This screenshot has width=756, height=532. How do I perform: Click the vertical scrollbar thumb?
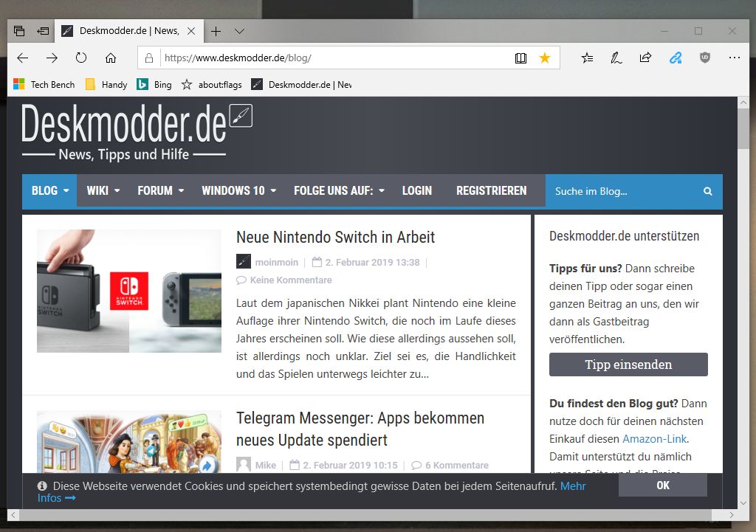click(x=743, y=128)
